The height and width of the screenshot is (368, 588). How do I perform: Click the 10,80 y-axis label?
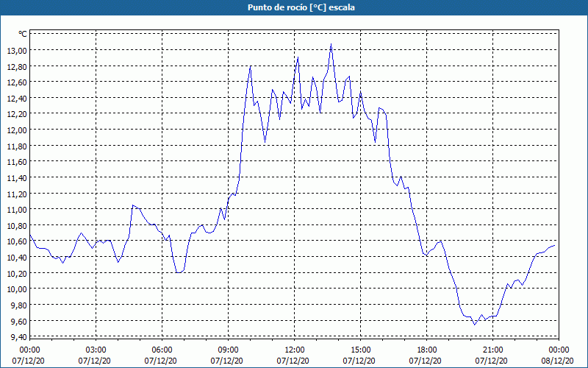pyautogui.click(x=17, y=226)
